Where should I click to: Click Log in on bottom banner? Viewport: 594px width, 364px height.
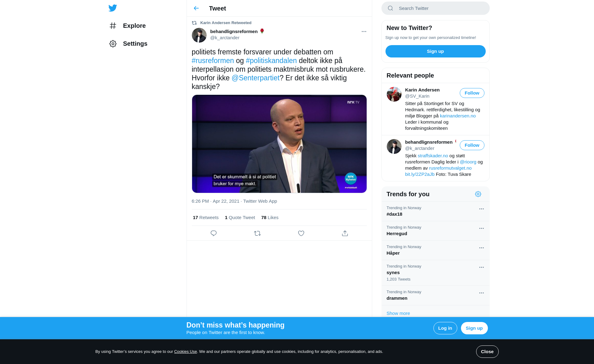[445, 328]
